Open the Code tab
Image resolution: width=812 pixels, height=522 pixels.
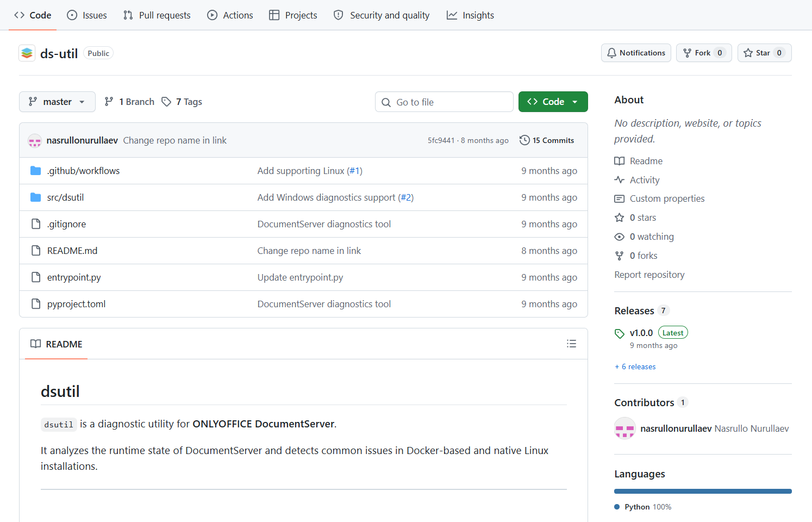(33, 15)
